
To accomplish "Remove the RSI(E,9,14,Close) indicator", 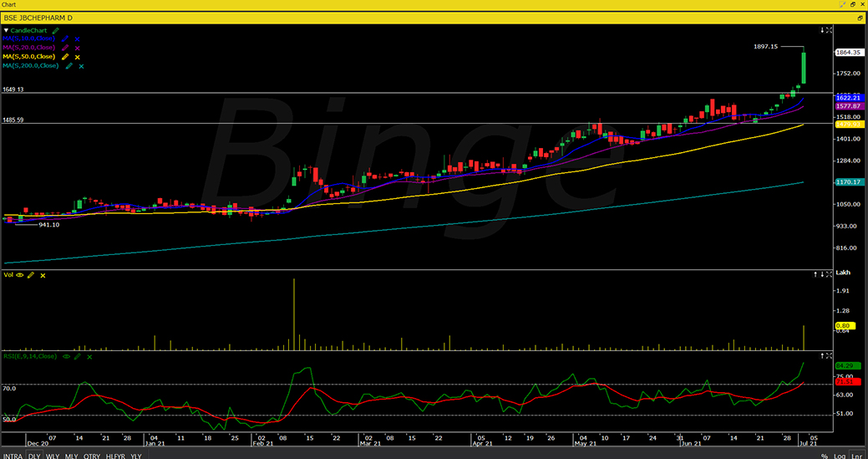I will click(x=89, y=357).
